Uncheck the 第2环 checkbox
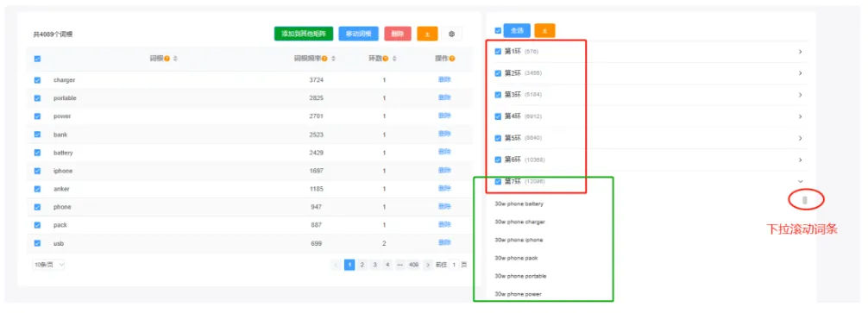868x313 pixels. [x=498, y=73]
